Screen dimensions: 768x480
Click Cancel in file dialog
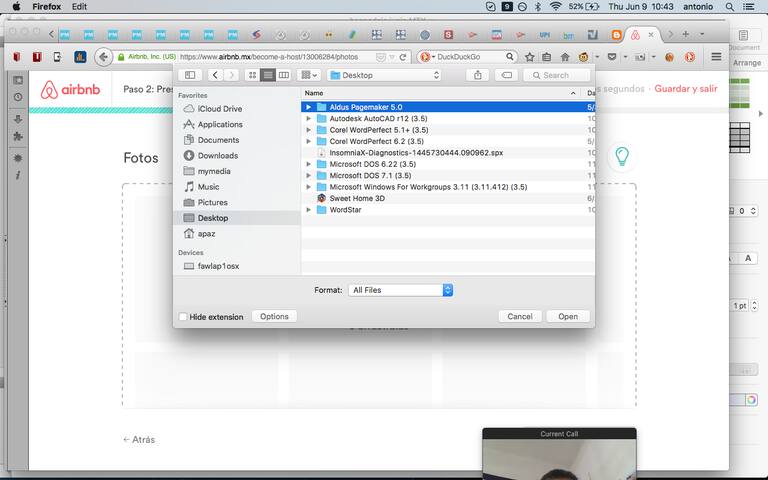(x=520, y=316)
